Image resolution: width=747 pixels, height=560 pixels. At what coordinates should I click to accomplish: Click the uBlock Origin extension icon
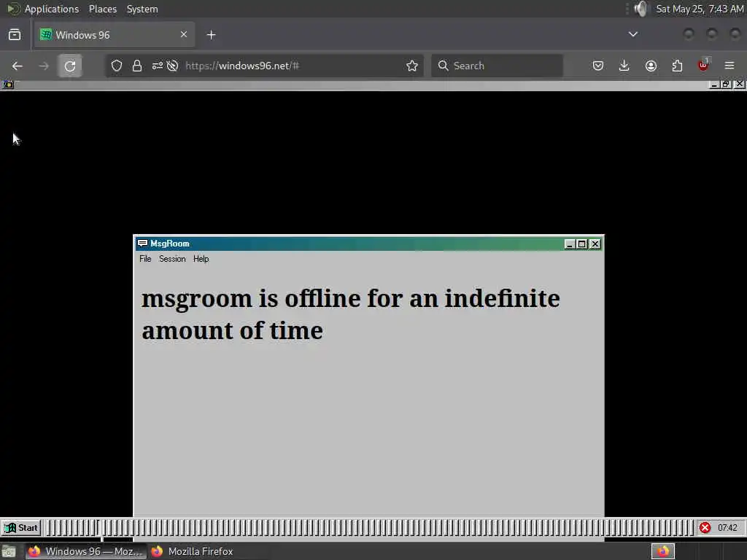coord(704,65)
